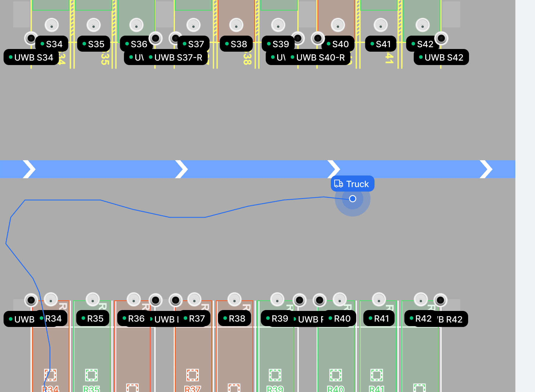535x392 pixels.
Task: Open the S38 sensor label
Action: click(x=236, y=44)
